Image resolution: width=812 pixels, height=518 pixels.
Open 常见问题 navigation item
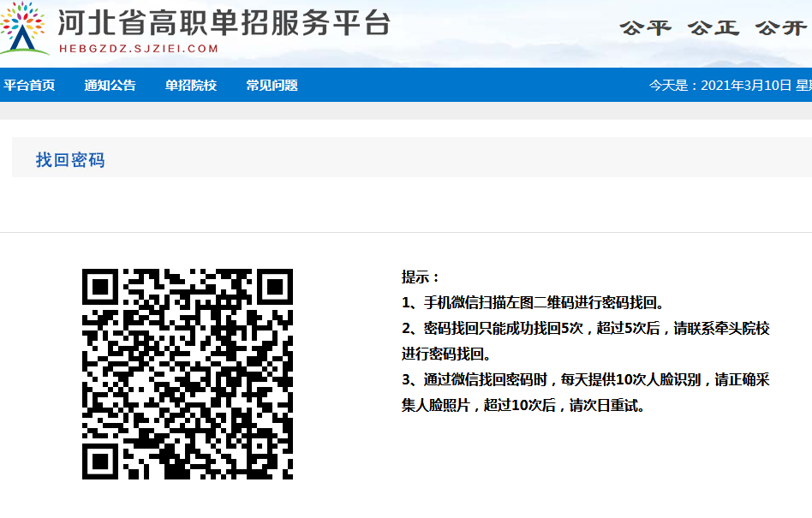(272, 86)
